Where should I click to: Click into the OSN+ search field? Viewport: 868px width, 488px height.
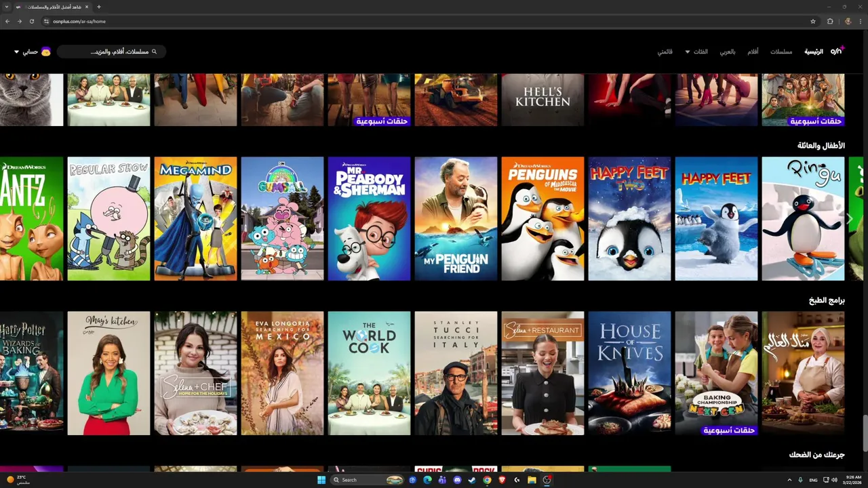111,52
